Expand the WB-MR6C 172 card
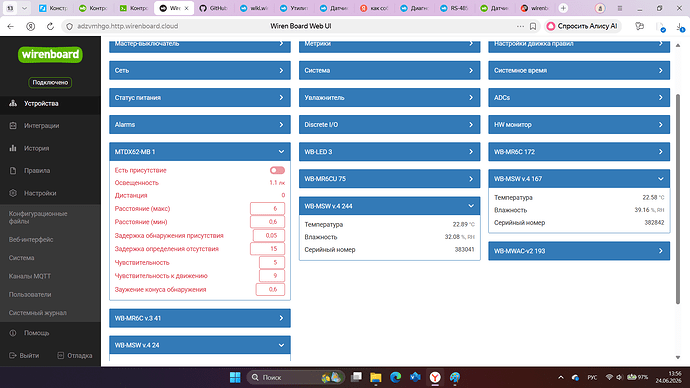The height and width of the screenshot is (388, 690). (x=579, y=152)
